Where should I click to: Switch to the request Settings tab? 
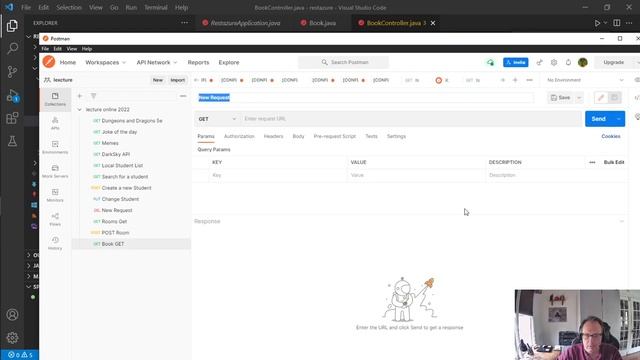pyautogui.click(x=396, y=136)
